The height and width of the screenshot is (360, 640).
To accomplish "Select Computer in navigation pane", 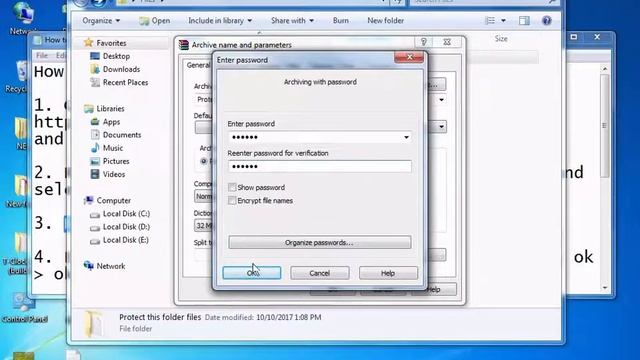I will click(113, 200).
